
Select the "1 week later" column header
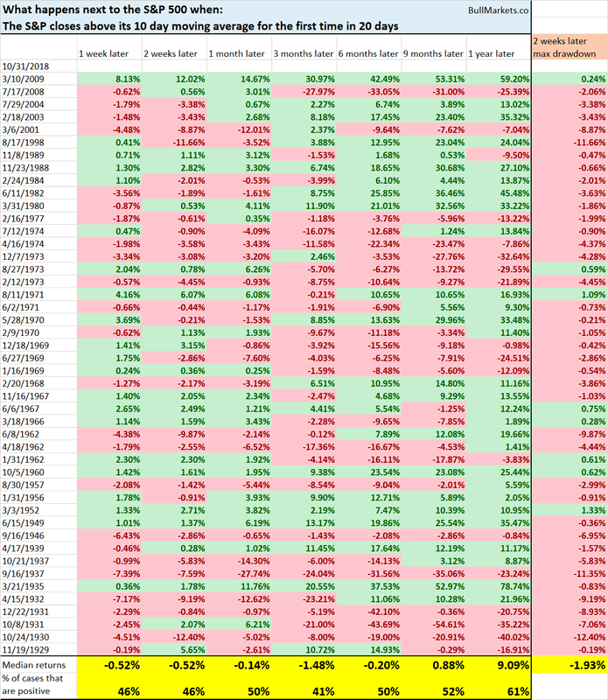point(101,53)
